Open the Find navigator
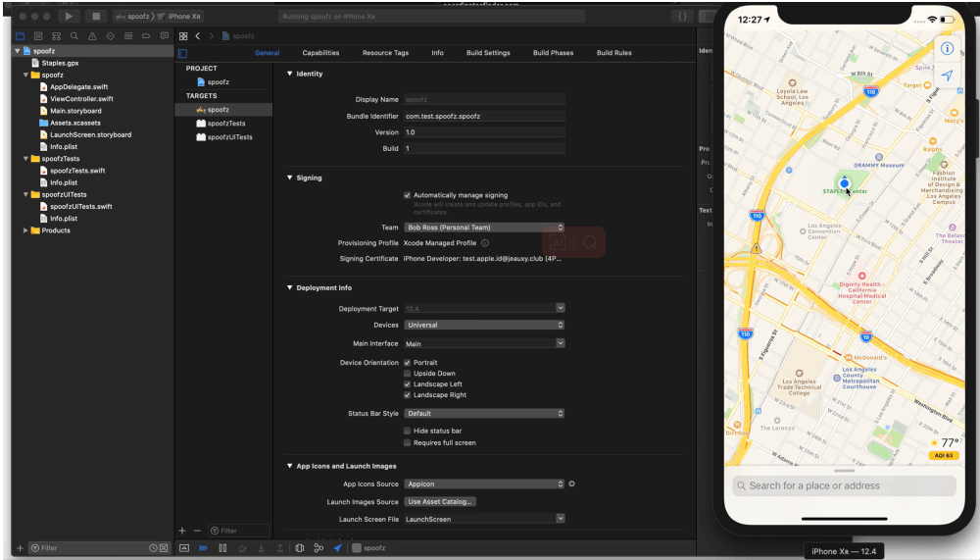The width and height of the screenshot is (980, 560). click(74, 36)
